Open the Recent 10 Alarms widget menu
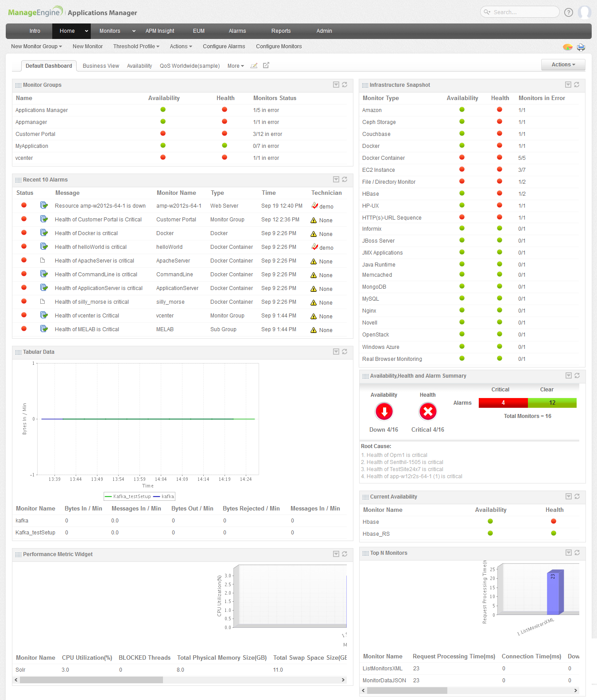 336,179
